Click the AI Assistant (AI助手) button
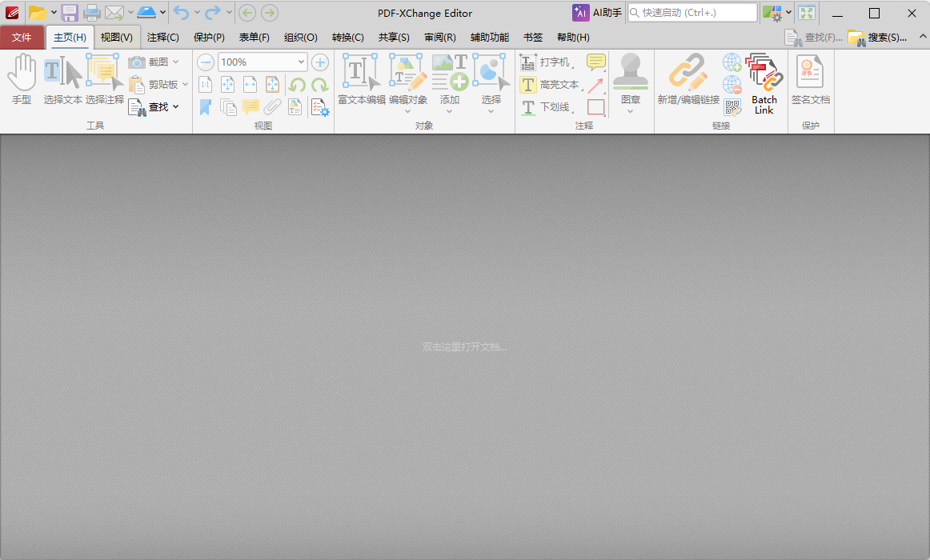 click(597, 13)
